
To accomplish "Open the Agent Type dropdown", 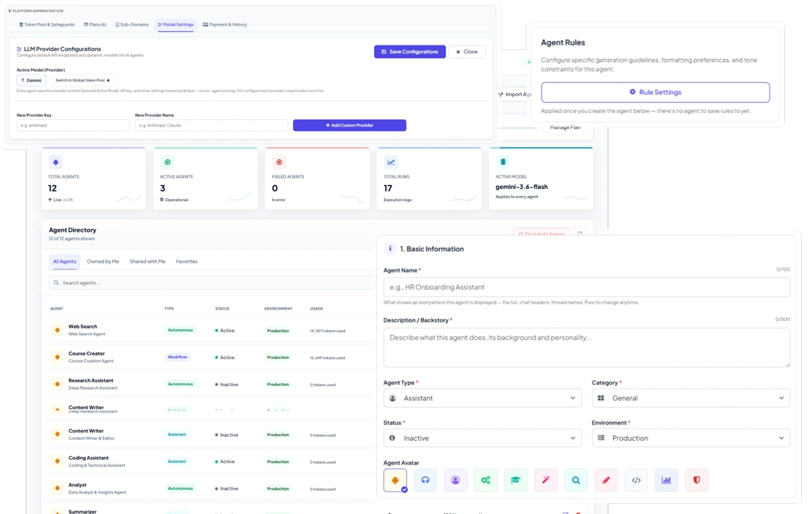I will tap(482, 398).
